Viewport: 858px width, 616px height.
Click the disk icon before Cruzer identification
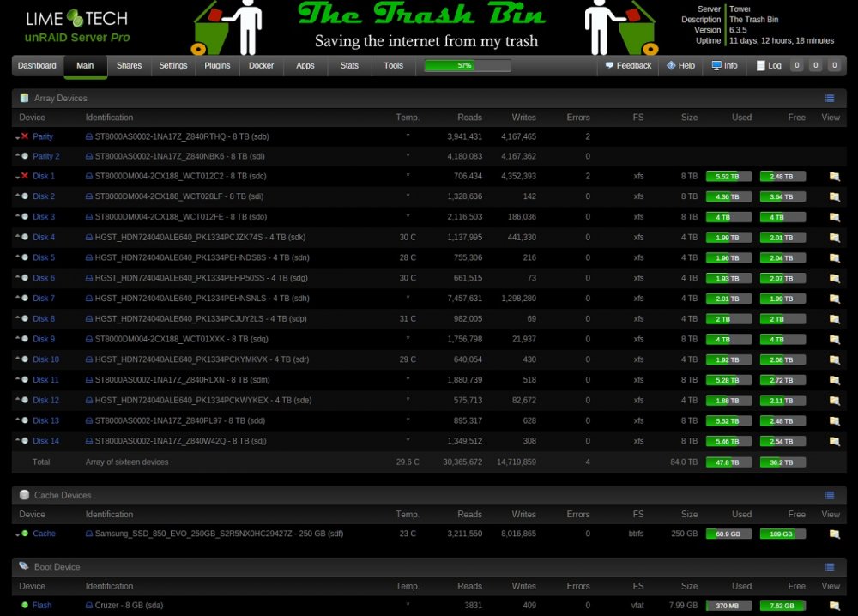(89, 606)
